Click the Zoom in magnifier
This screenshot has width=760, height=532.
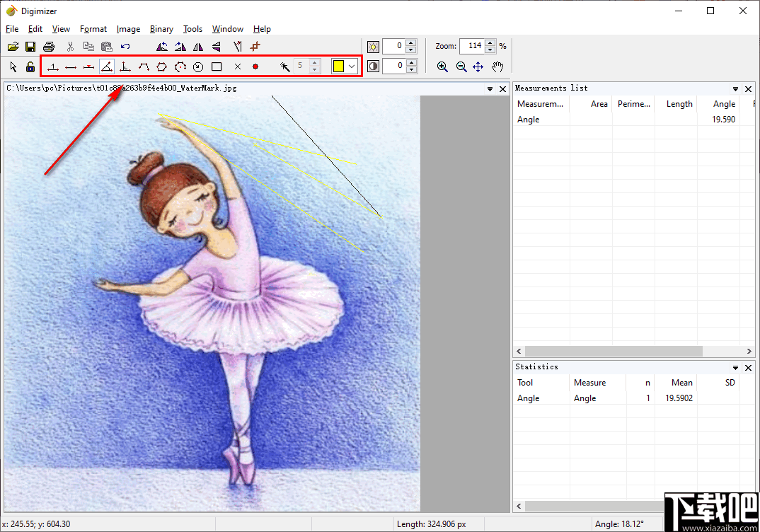click(442, 66)
